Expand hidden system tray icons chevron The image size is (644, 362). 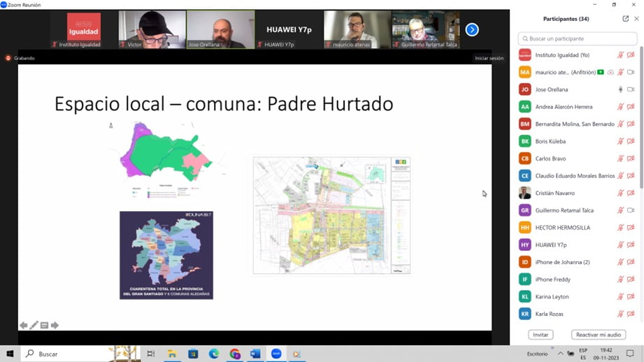click(560, 354)
